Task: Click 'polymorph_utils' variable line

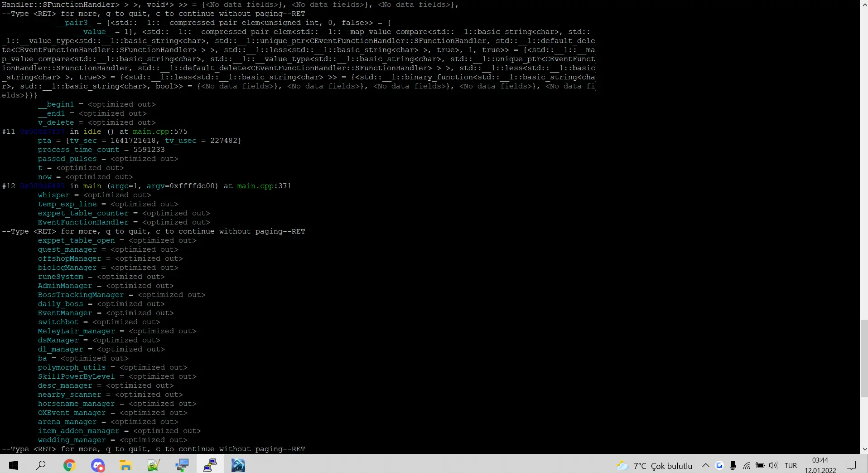Action: pyautogui.click(x=113, y=367)
